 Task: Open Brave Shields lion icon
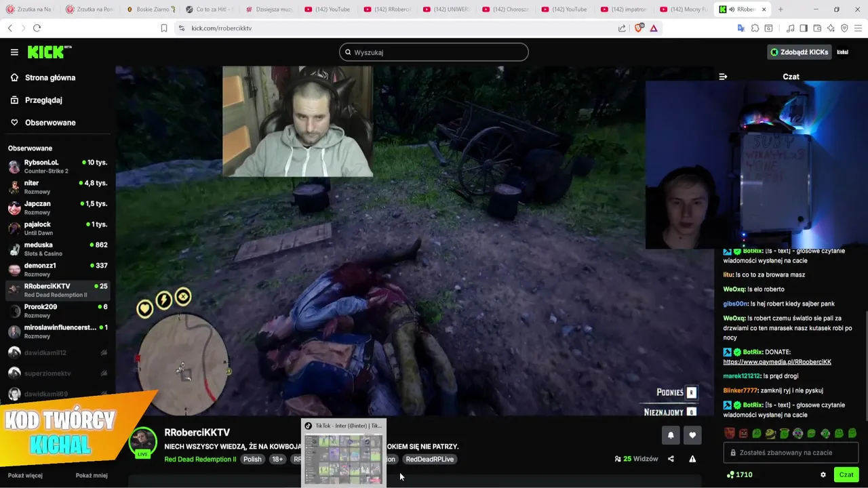pos(638,28)
